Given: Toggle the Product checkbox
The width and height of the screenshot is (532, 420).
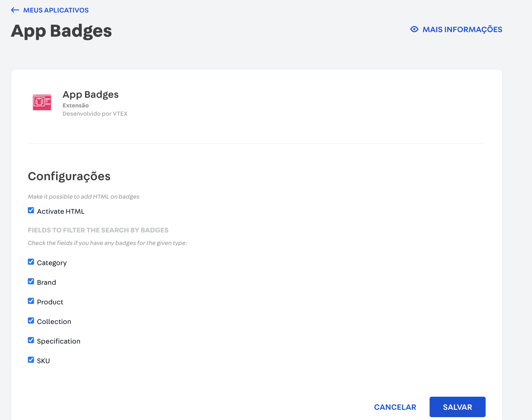Looking at the screenshot, I should point(31,301).
